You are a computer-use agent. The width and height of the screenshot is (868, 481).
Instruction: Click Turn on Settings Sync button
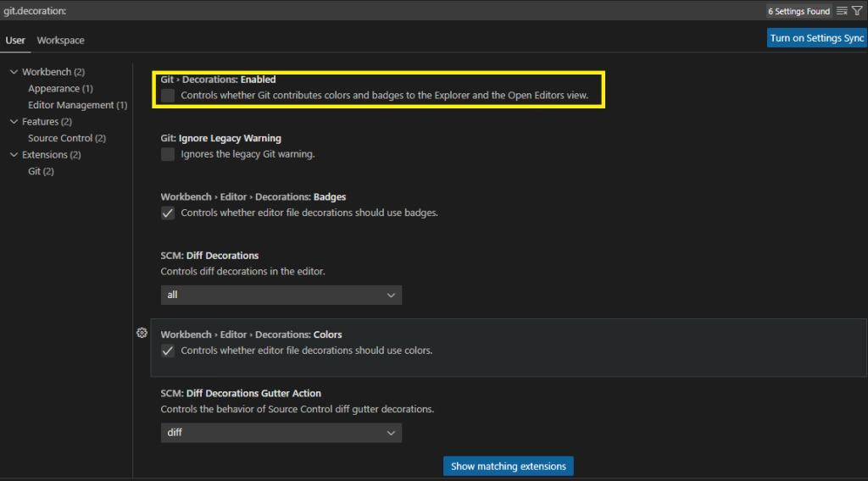coord(816,38)
